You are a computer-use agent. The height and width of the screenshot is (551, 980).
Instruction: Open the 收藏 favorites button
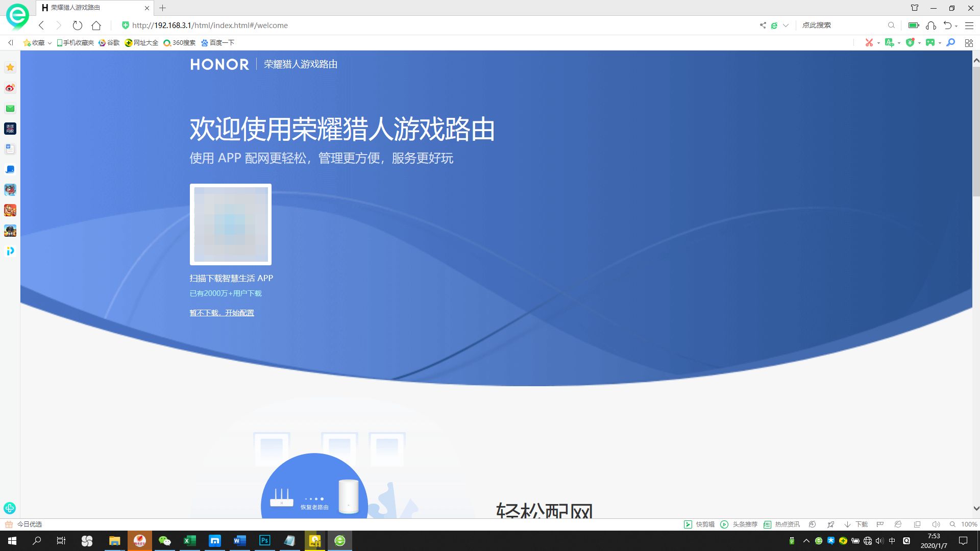(x=34, y=43)
